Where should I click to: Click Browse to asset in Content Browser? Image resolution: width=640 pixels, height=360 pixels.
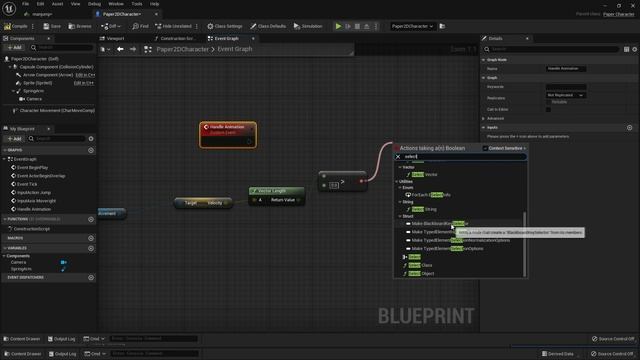pyautogui.click(x=80, y=26)
